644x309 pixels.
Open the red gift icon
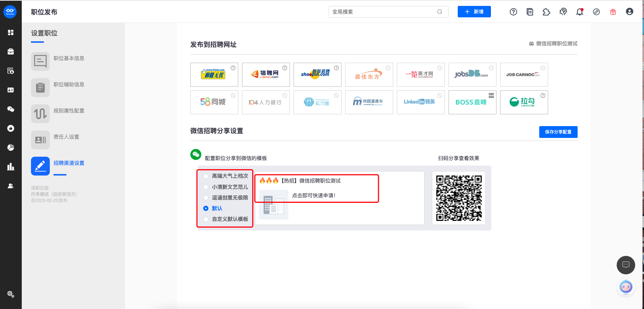point(613,12)
